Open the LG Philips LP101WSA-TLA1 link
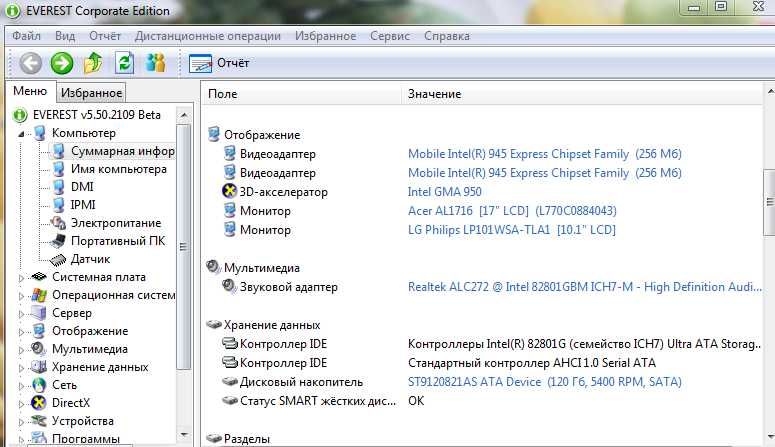This screenshot has height=447, width=775. 511,229
